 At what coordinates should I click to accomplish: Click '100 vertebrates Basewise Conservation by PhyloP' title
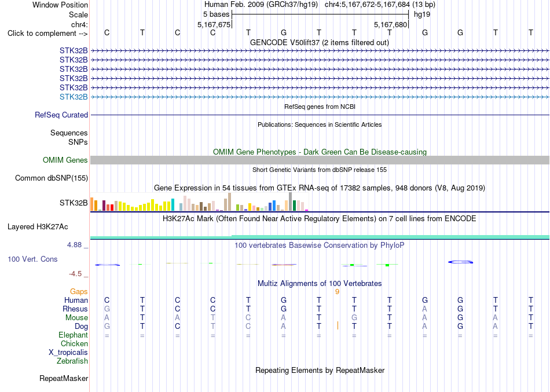319,246
